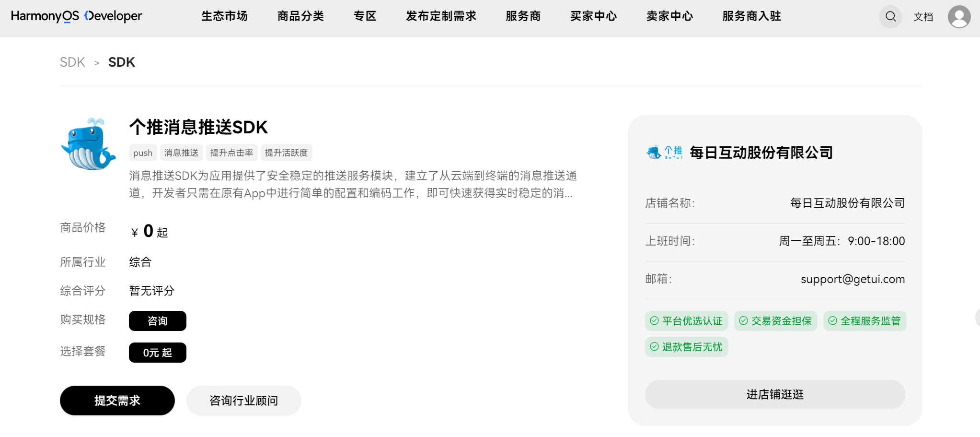Click the push tag

tap(143, 153)
